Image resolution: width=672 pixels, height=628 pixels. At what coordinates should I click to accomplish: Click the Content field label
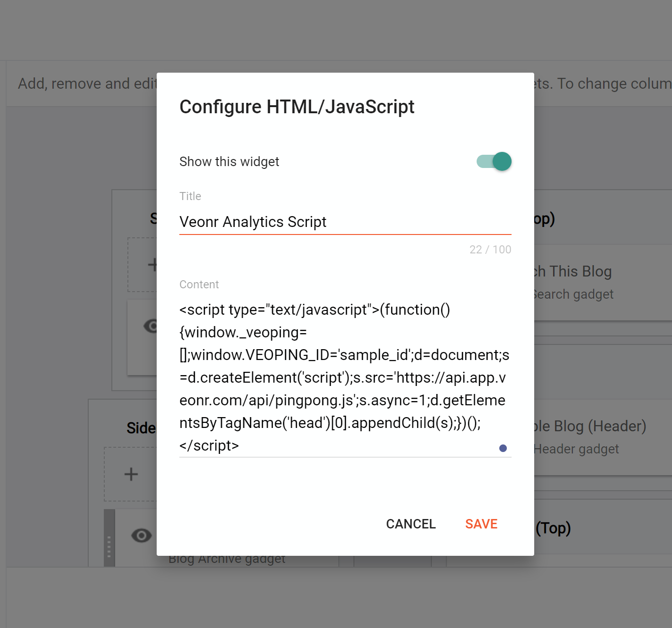[x=199, y=285]
